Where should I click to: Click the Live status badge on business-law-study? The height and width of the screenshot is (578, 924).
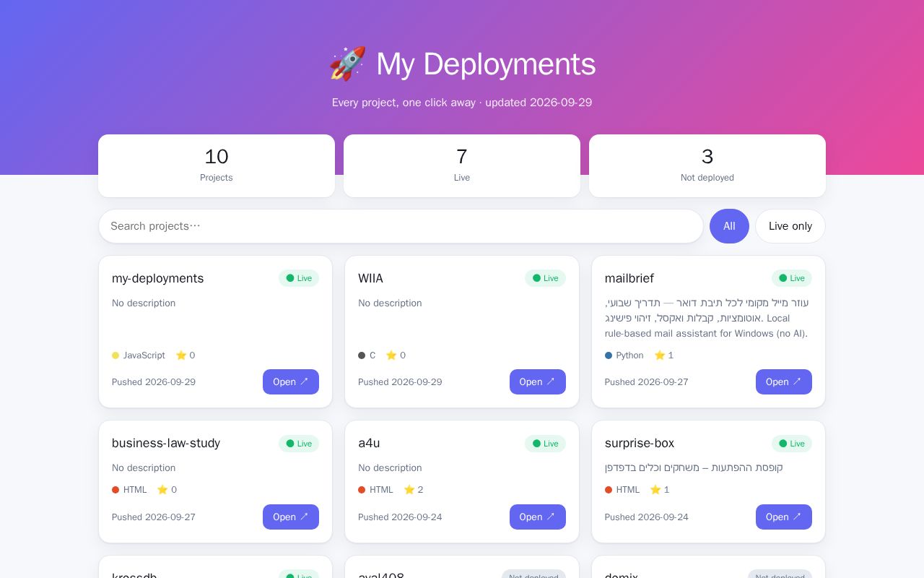(x=299, y=444)
